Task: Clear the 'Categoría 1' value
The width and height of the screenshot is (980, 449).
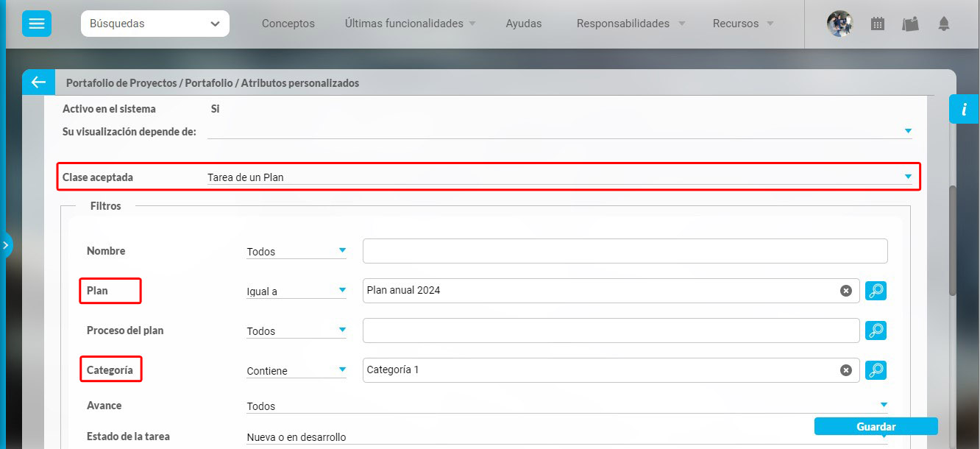Action: point(846,370)
